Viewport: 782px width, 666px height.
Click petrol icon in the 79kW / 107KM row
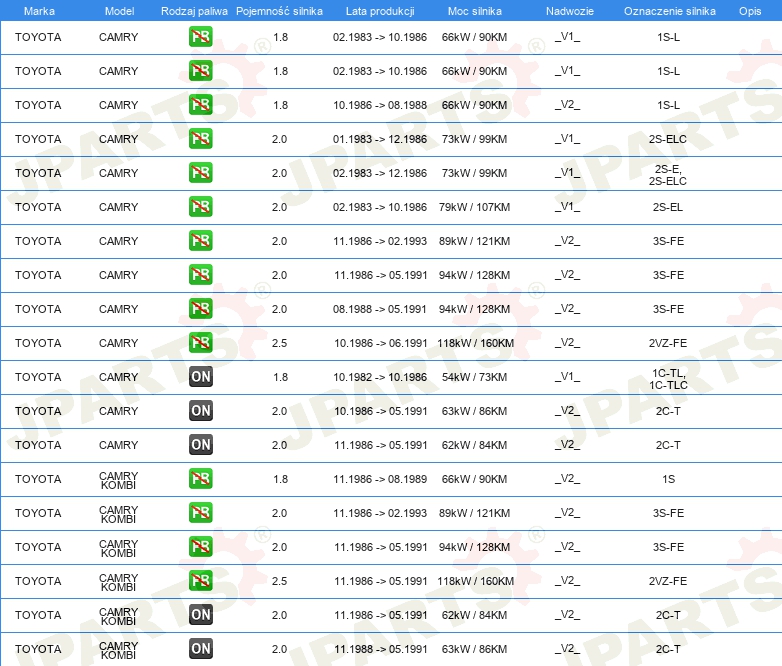pyautogui.click(x=200, y=207)
